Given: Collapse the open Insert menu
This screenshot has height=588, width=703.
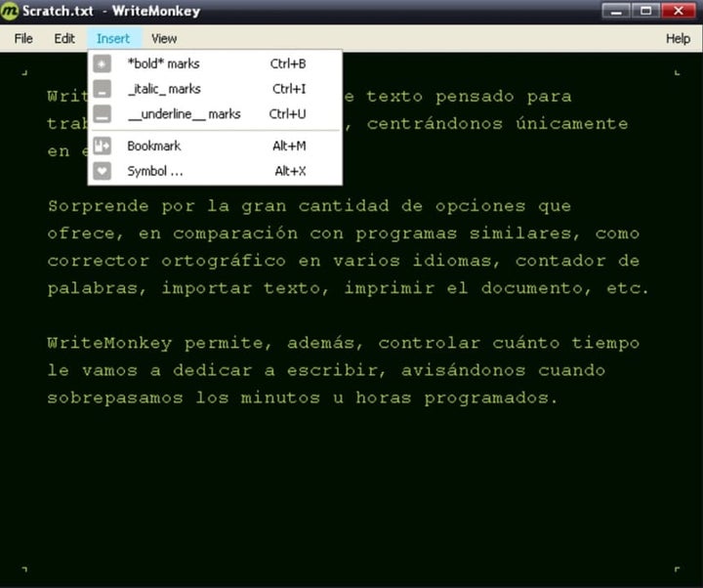Looking at the screenshot, I should [113, 38].
